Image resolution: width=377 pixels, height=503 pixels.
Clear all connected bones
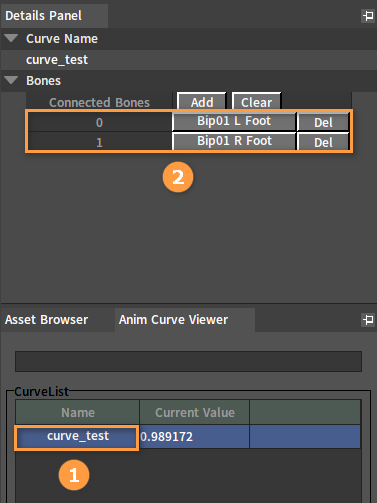(256, 101)
